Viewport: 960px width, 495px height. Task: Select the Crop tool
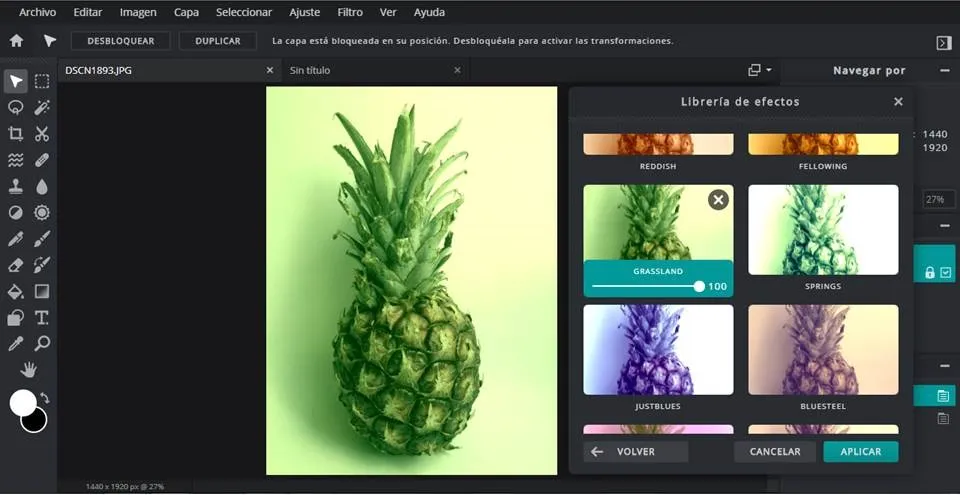click(15, 134)
